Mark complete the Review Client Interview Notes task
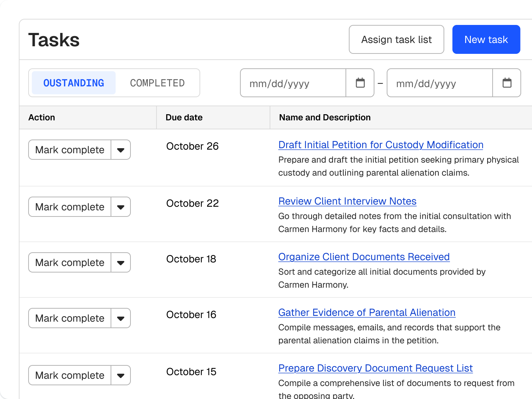Screen dimensions: 532x399 pos(70,207)
